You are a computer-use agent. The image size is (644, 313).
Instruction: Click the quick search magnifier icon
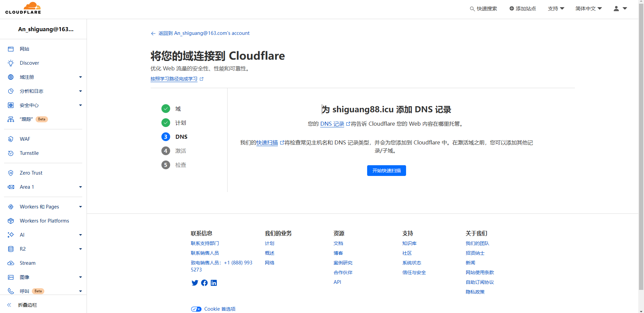tap(472, 9)
